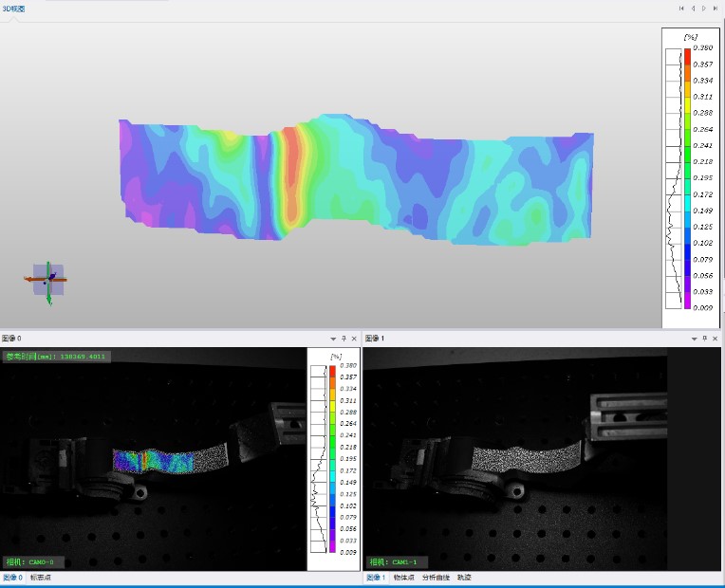The height and width of the screenshot is (588, 725).
Task: Step to previous frame in 3D view
Action: click(x=693, y=9)
